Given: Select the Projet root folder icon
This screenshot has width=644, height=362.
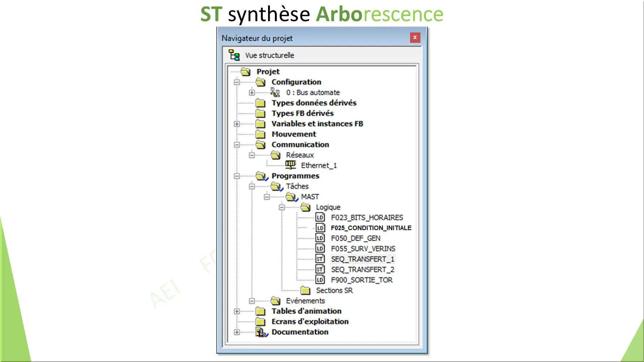Looking at the screenshot, I should (x=246, y=71).
